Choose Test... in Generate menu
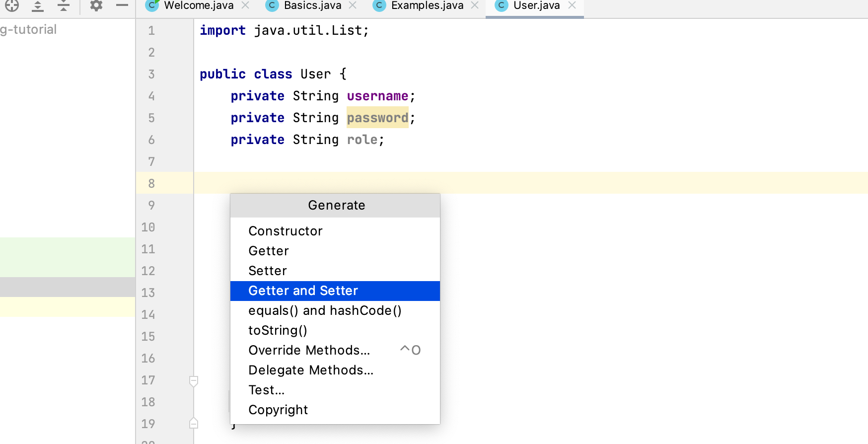868x444 pixels. tap(335, 390)
